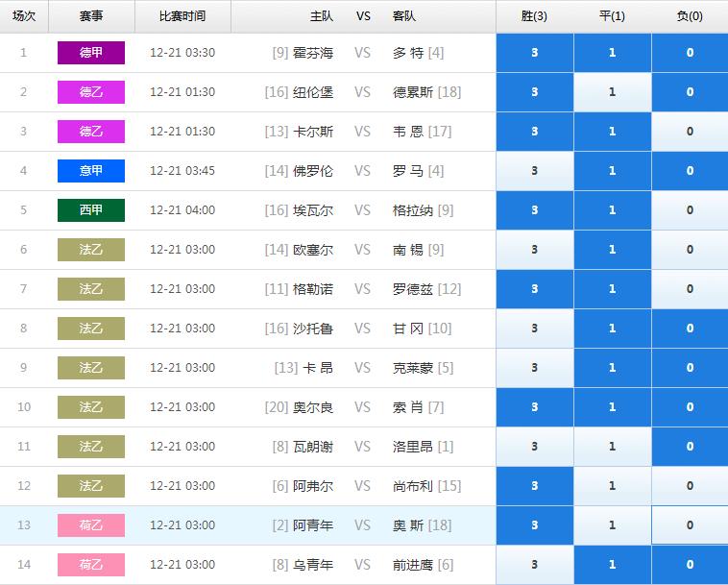Click the 赛事 column header
The image size is (728, 585).
pos(91,16)
